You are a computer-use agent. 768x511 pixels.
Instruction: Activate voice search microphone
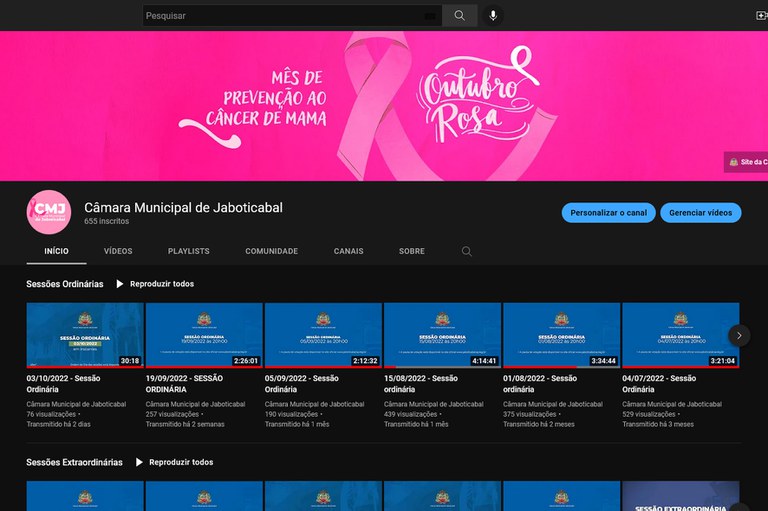tap(493, 16)
